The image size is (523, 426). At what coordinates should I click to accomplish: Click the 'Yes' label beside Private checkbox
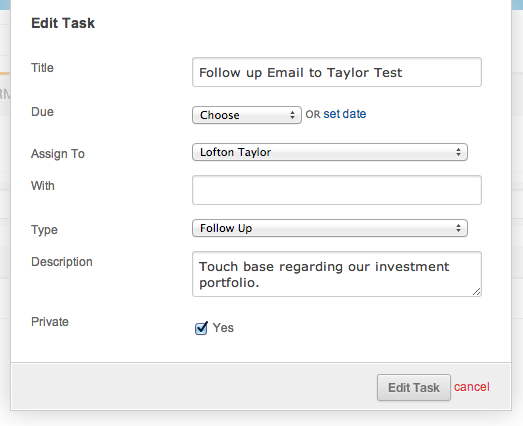[223, 328]
